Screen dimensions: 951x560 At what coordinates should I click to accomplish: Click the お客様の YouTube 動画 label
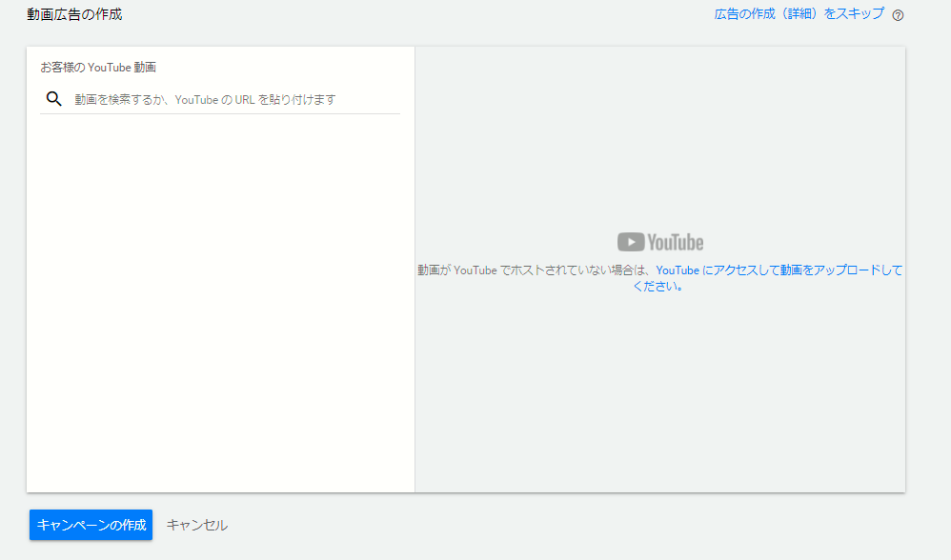tap(98, 68)
